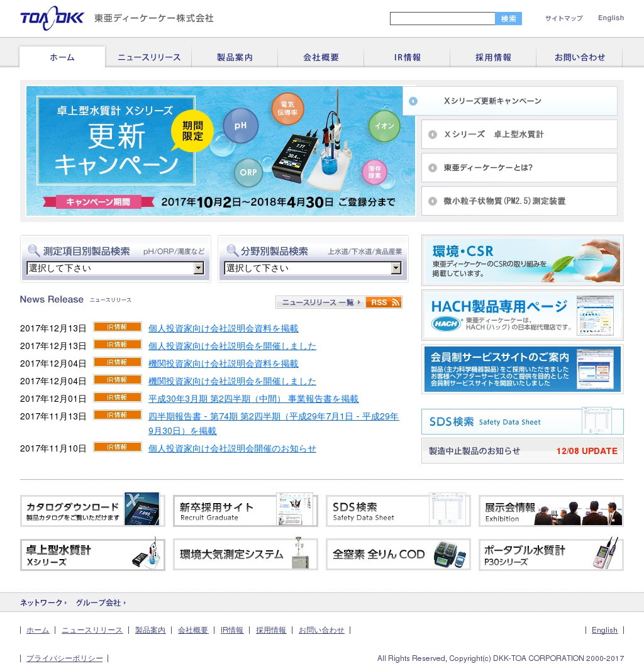Open the 環境大気測定システム tile
This screenshot has width=644, height=671.
click(245, 555)
